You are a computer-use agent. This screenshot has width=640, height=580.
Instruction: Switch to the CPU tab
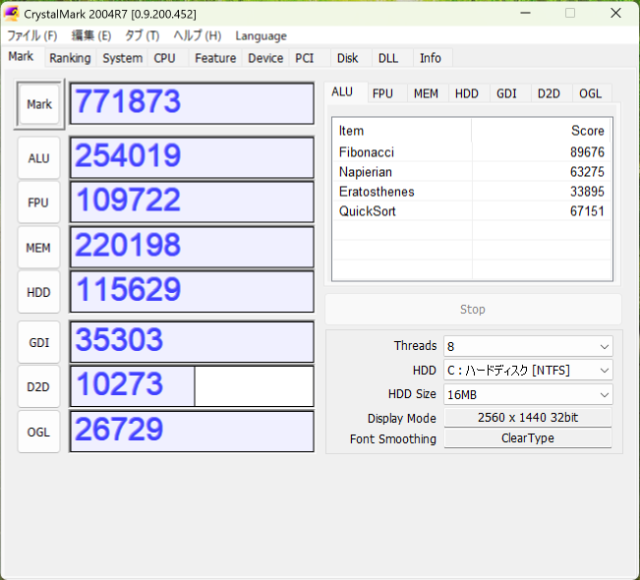coord(165,58)
